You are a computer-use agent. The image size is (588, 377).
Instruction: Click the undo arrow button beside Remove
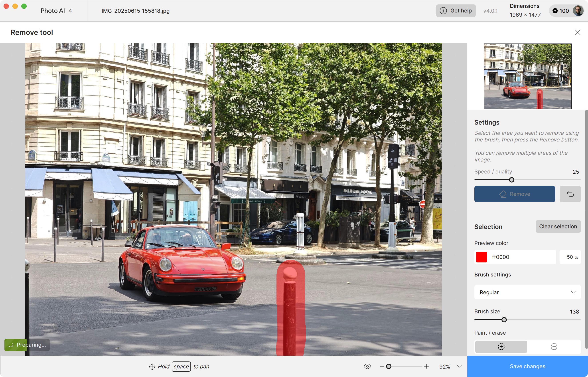tap(570, 194)
